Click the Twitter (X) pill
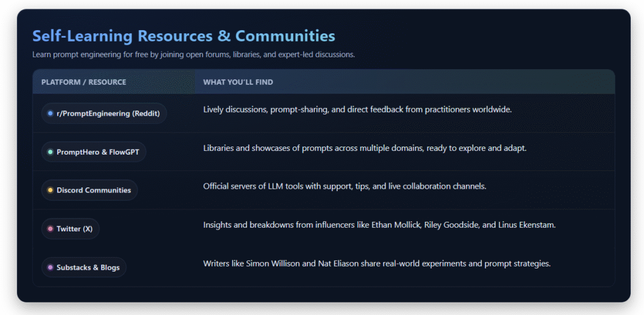Viewport: 644px width, 315px height. 70,229
